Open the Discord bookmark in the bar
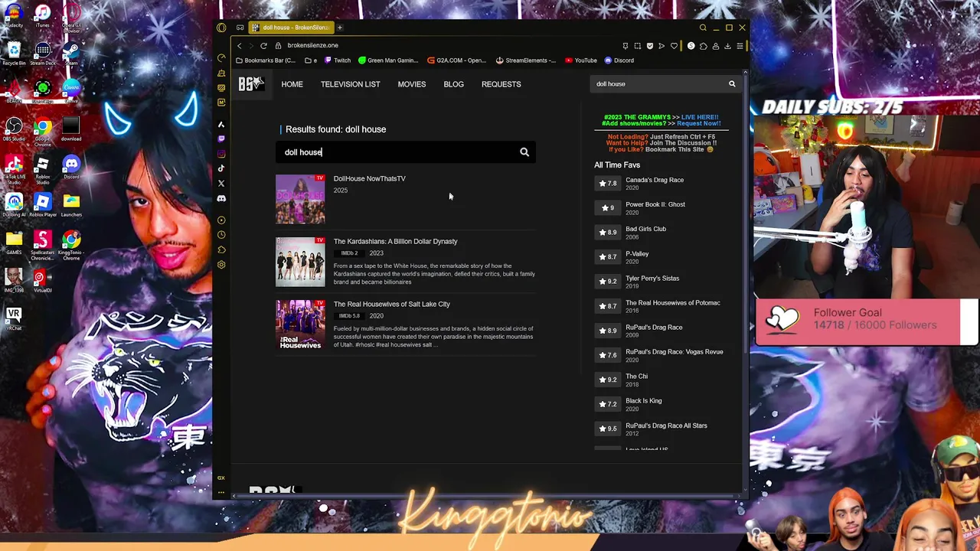 tap(619, 60)
